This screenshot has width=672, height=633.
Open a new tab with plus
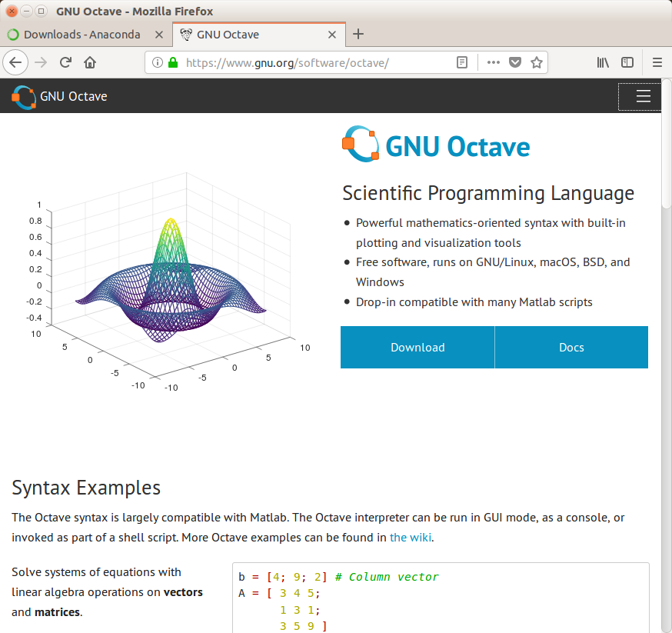pyautogui.click(x=358, y=35)
